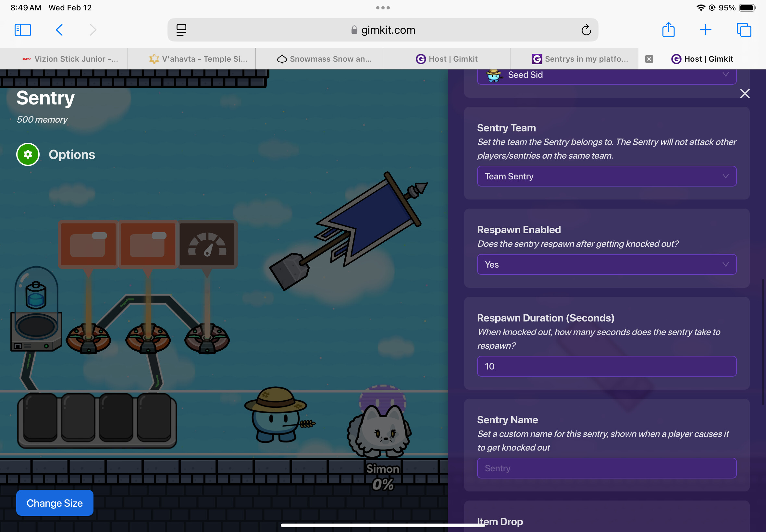Open the Sentry Options gear

click(x=28, y=154)
